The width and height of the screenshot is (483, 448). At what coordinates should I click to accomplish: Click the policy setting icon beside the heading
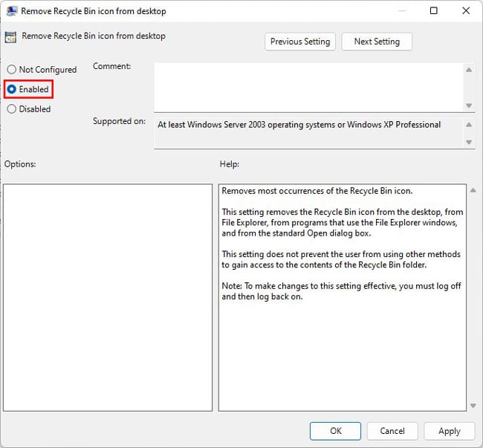10,37
